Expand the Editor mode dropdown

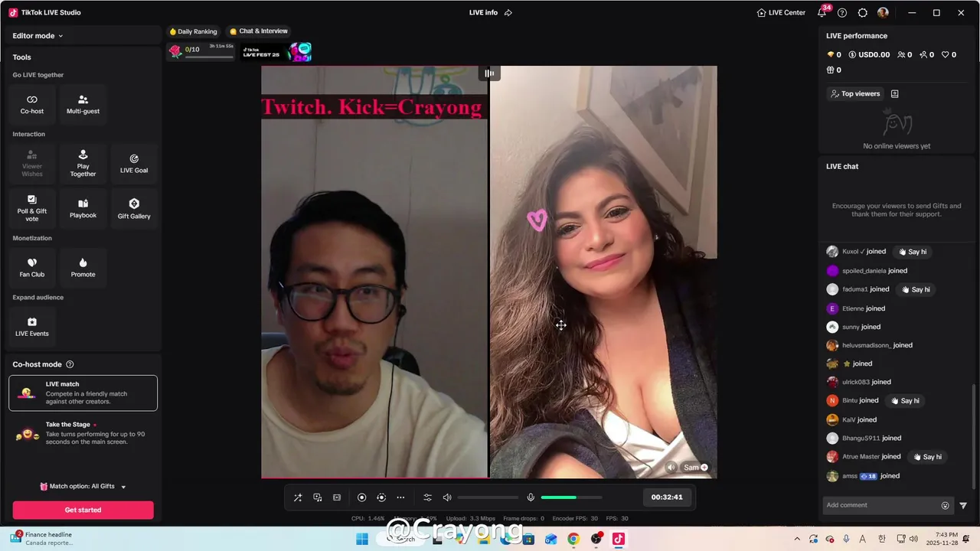[38, 36]
